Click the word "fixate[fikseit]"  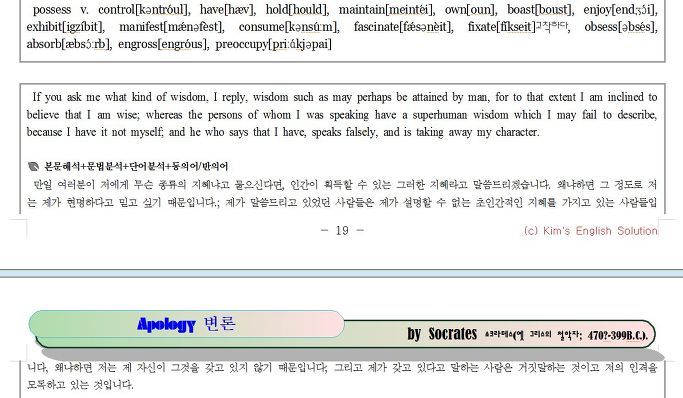[x=501, y=27]
